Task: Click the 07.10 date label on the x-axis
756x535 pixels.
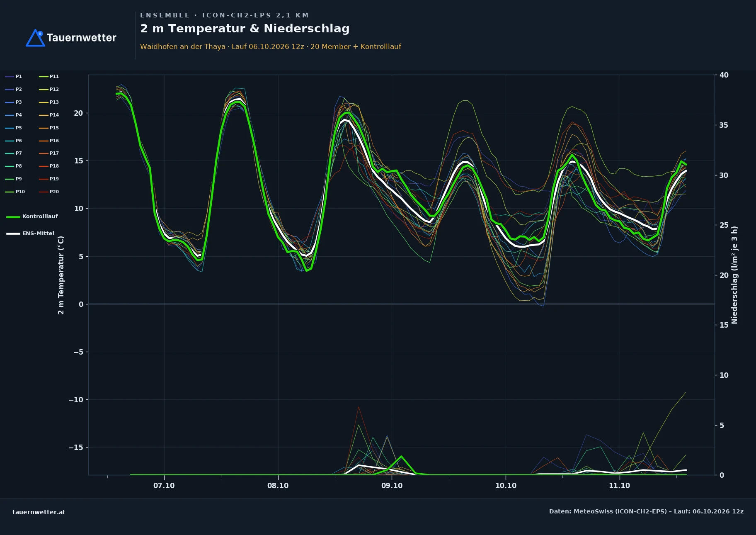Action: [x=164, y=486]
